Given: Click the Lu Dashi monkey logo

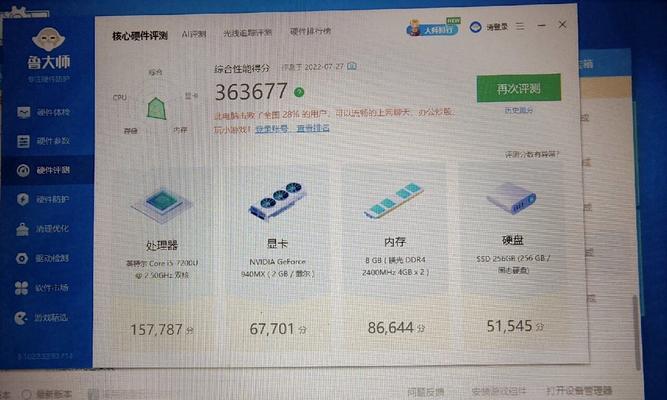Looking at the screenshot, I should click(x=48, y=39).
